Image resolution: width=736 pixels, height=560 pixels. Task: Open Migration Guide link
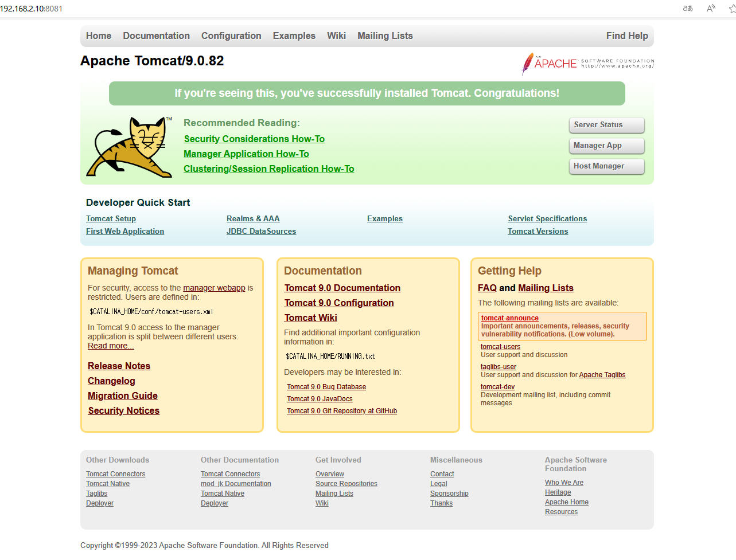click(x=122, y=395)
